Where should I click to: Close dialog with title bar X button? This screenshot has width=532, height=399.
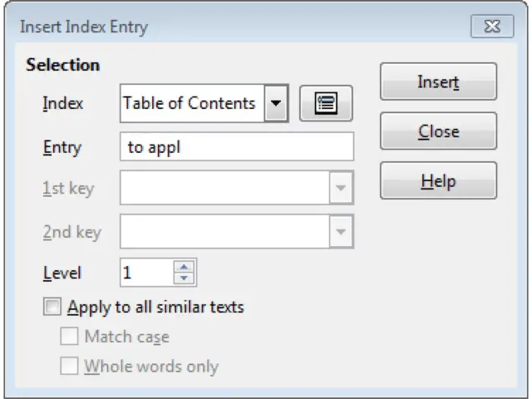pos(492,27)
